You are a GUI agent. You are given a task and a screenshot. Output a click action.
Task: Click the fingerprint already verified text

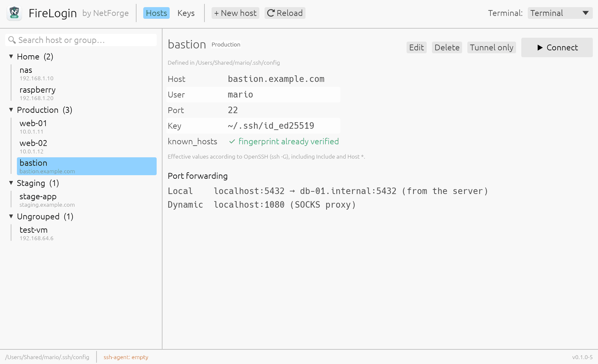click(289, 142)
